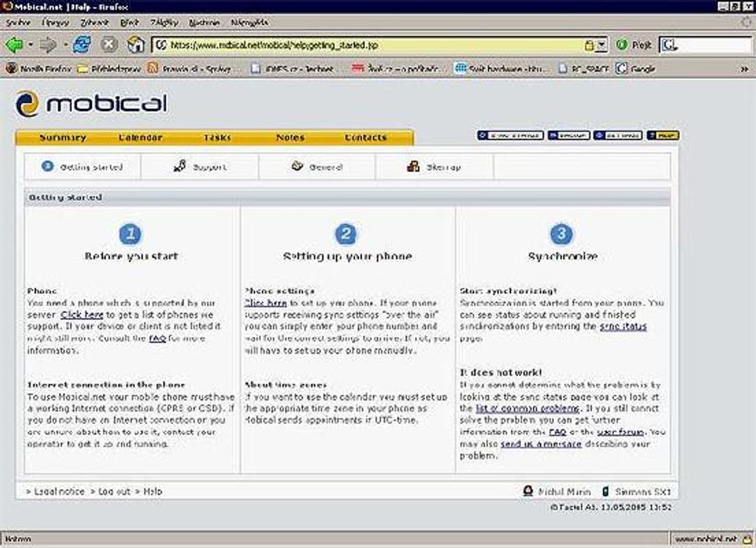Open the FAQ link in Before you start
Screen dimensions: 756x548
[x=157, y=338]
